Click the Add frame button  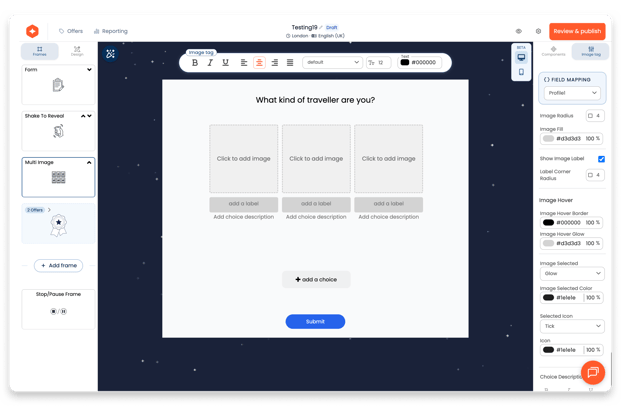[58, 266]
